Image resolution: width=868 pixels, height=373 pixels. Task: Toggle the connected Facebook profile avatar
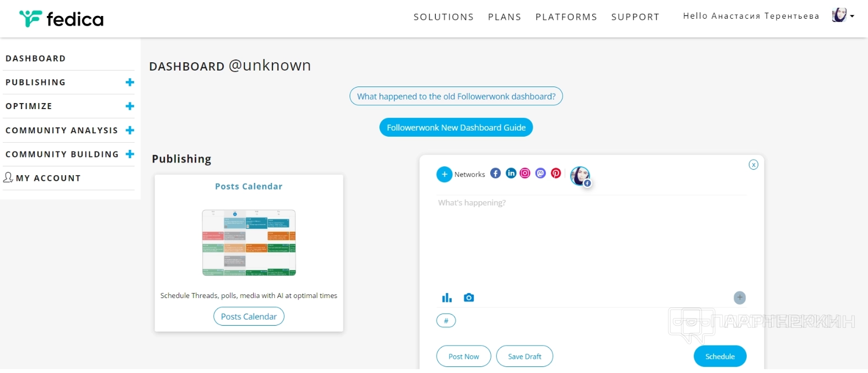click(580, 176)
